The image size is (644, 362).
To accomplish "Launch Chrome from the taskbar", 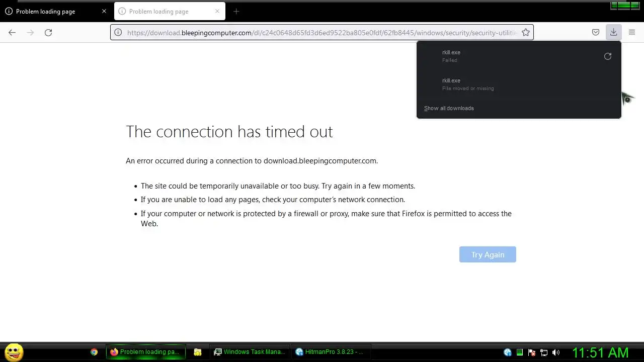I will [94, 352].
